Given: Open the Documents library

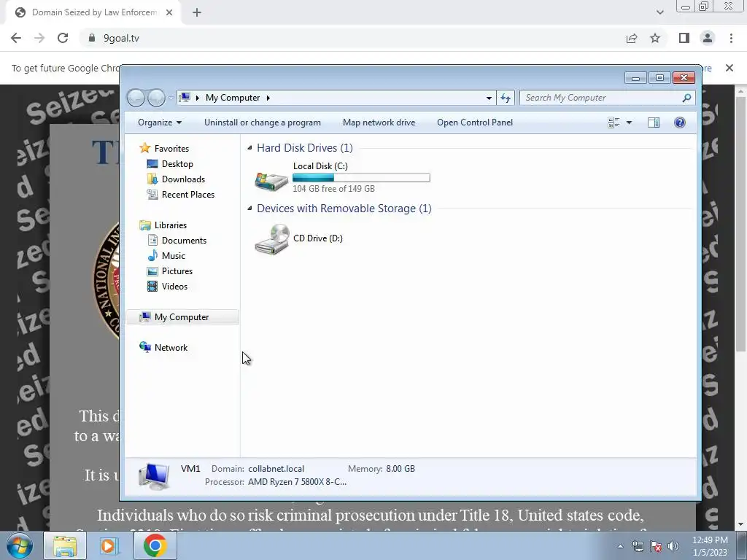Looking at the screenshot, I should (x=184, y=241).
